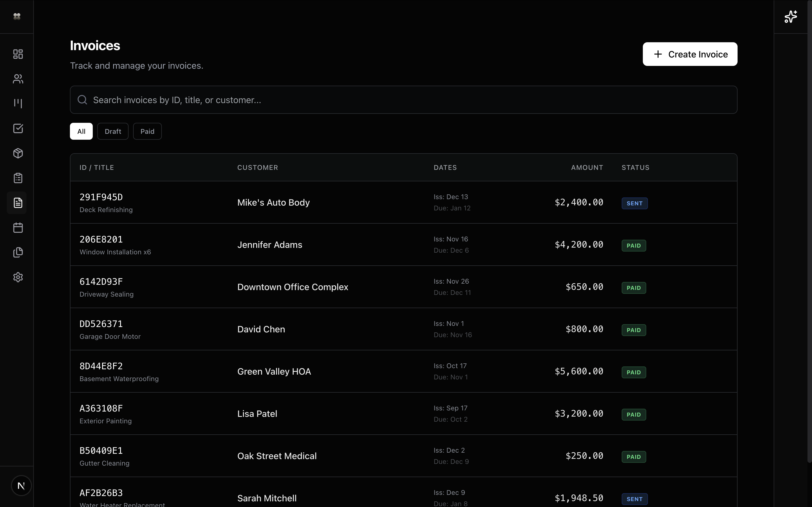Open the package box icon in sidebar
Screen dimensions: 812x507
point(18,153)
